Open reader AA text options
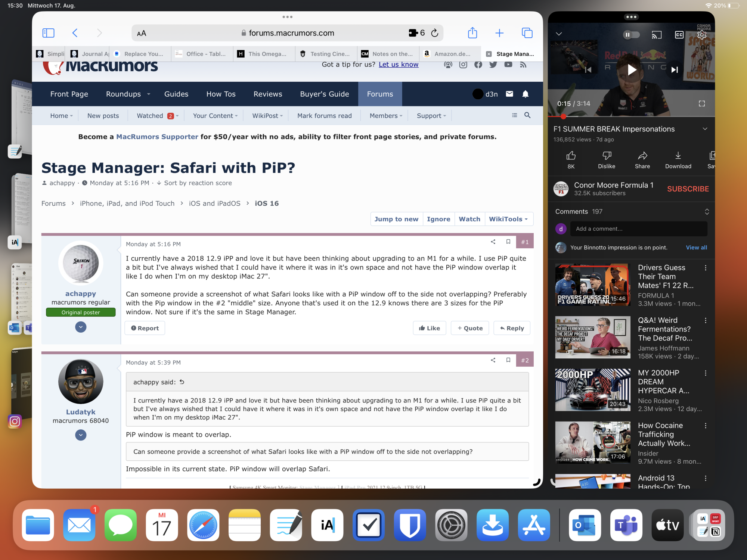Screen dimensions: 747x560 click(x=142, y=33)
